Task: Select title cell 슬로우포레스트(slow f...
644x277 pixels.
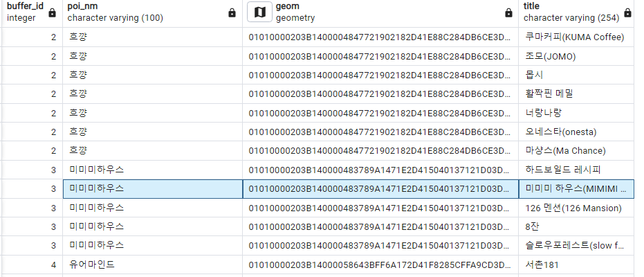Action: [575, 245]
